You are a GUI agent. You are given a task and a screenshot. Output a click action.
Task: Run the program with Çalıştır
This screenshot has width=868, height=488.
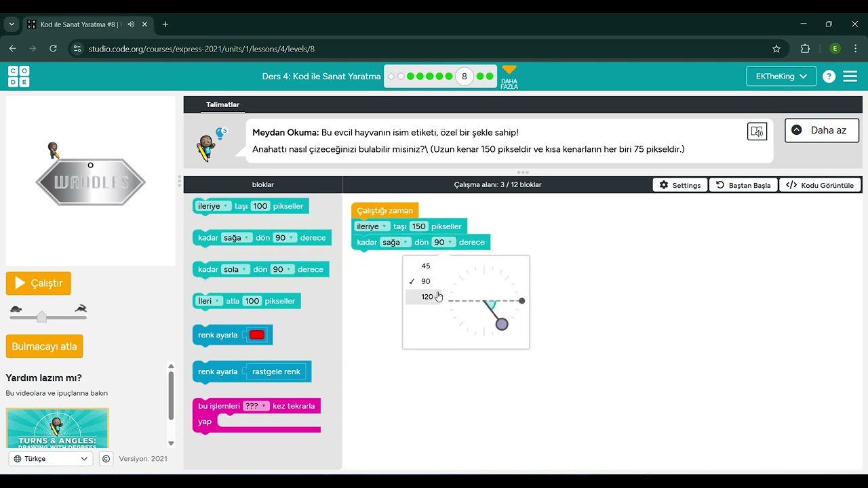coord(39,283)
